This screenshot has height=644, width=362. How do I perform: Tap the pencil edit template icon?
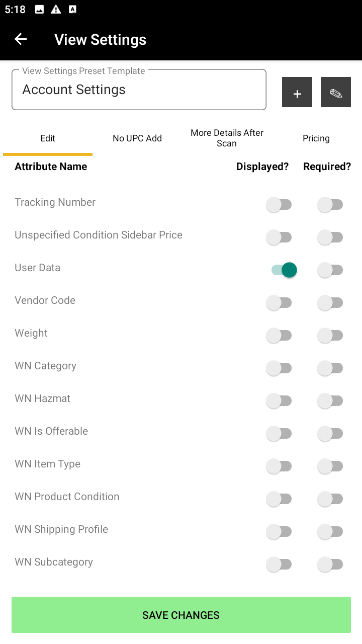pyautogui.click(x=336, y=92)
